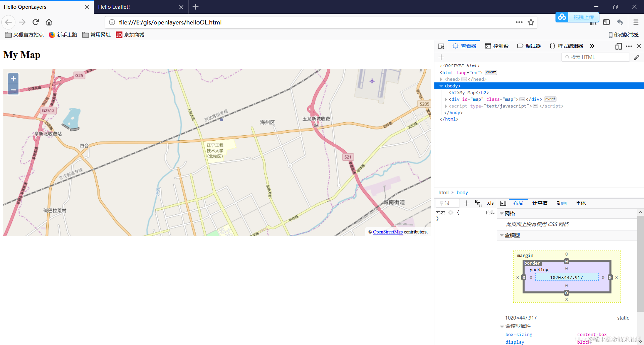The height and width of the screenshot is (345, 644).
Task: Open 京东商城 bookmark
Action: (x=130, y=35)
